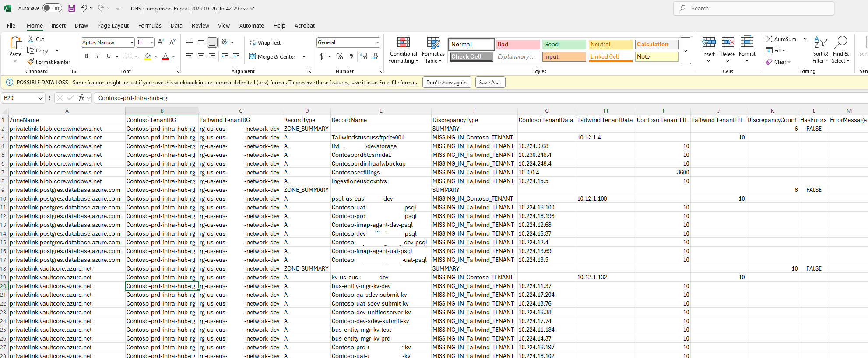The width and height of the screenshot is (868, 358).
Task: Expand the Name Box dropdown arrow
Action: point(40,98)
